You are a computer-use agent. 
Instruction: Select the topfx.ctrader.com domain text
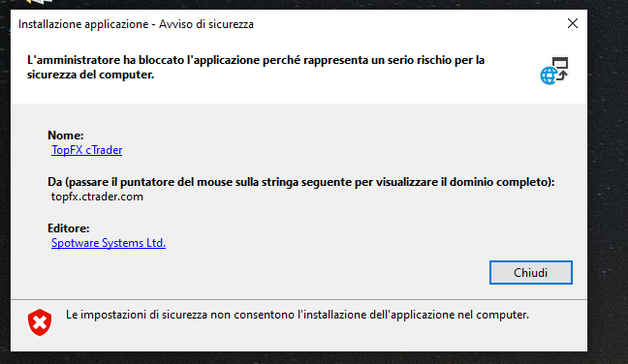click(97, 197)
